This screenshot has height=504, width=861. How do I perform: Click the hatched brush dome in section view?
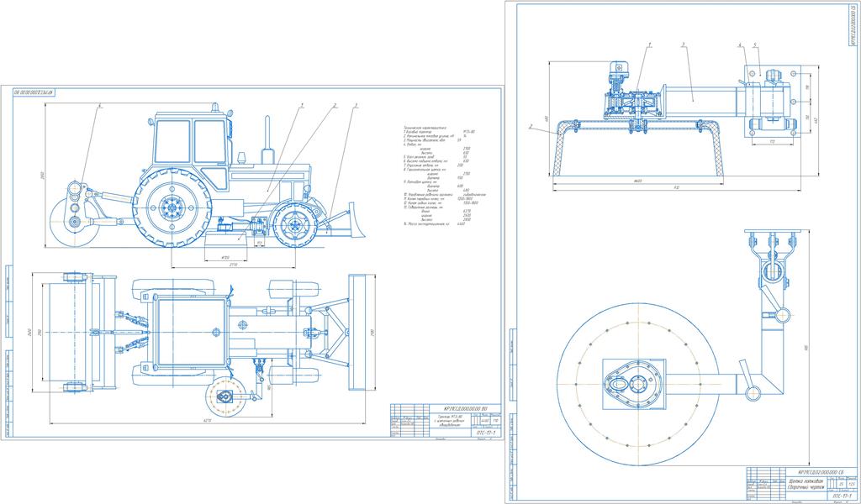[x=637, y=148]
